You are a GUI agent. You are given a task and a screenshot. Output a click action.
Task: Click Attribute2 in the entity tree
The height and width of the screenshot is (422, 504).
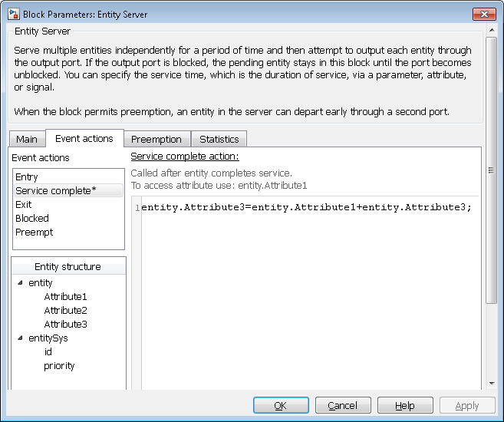click(x=65, y=311)
